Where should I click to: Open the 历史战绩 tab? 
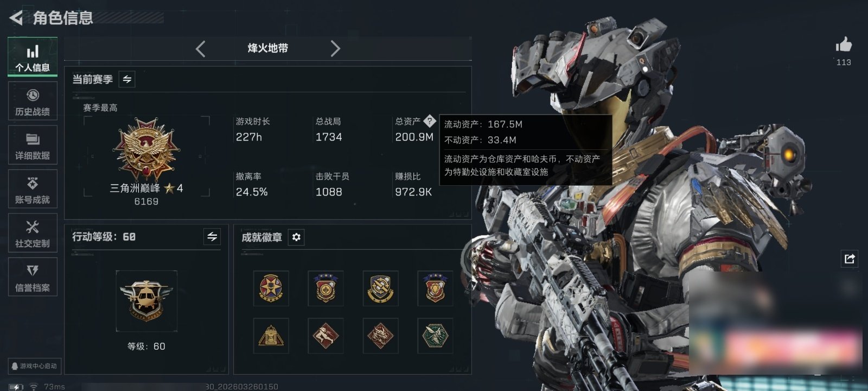(33, 101)
